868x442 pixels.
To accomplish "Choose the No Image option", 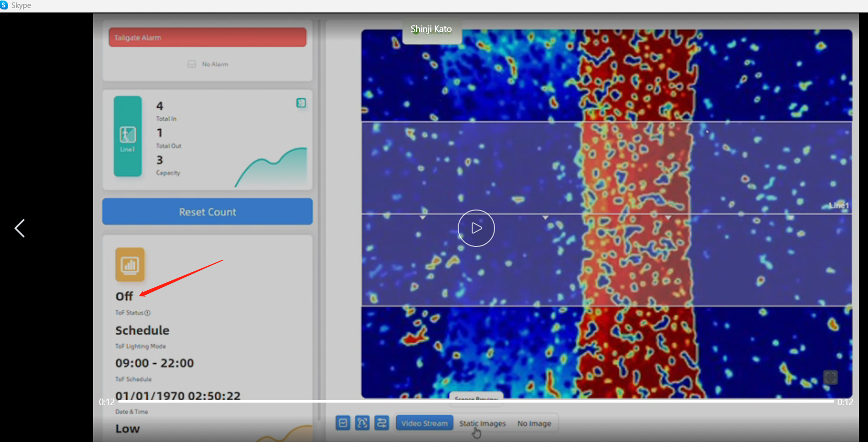I will [534, 423].
